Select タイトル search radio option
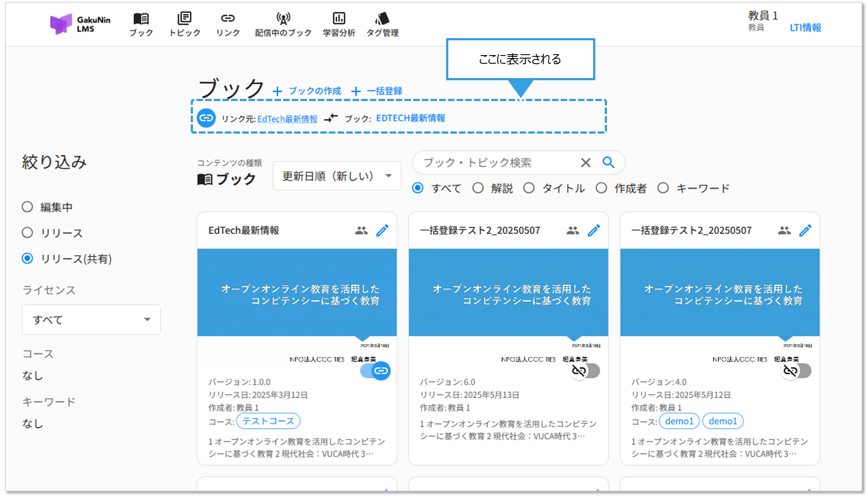 [x=529, y=188]
